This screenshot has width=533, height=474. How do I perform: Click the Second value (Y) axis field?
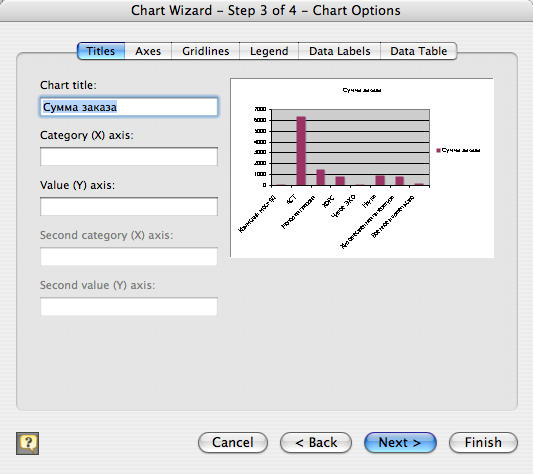tap(129, 307)
